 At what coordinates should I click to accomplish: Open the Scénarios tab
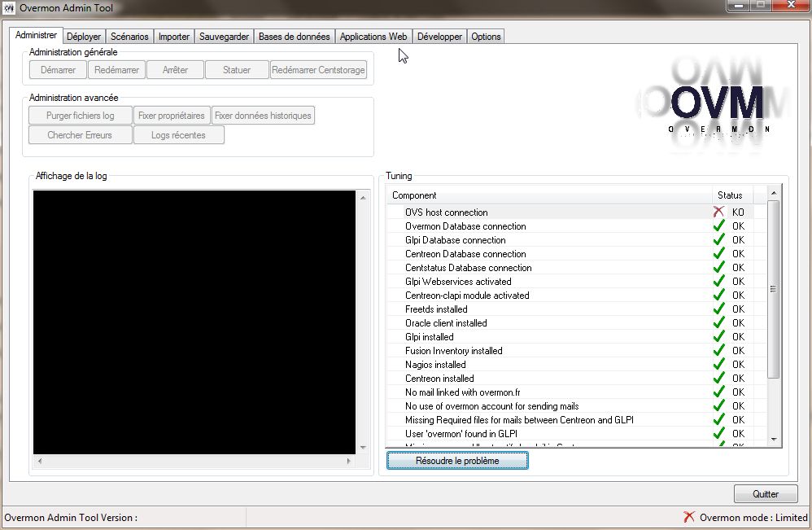(x=129, y=37)
